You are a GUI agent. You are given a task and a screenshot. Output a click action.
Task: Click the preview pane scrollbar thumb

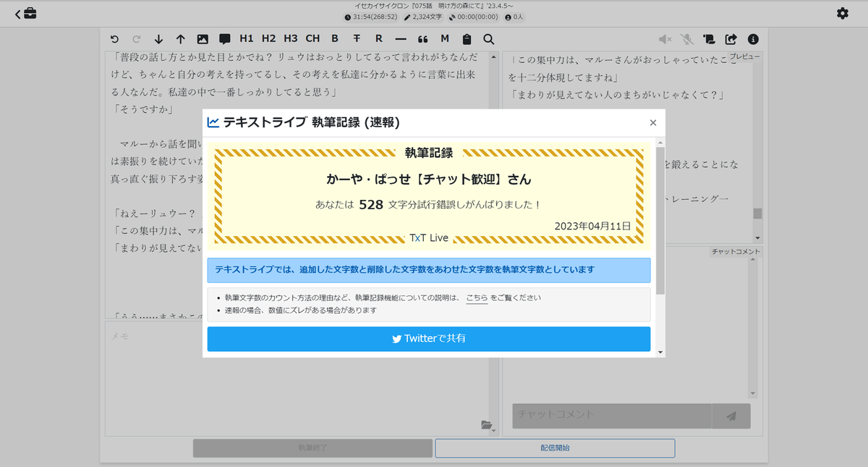[757, 214]
